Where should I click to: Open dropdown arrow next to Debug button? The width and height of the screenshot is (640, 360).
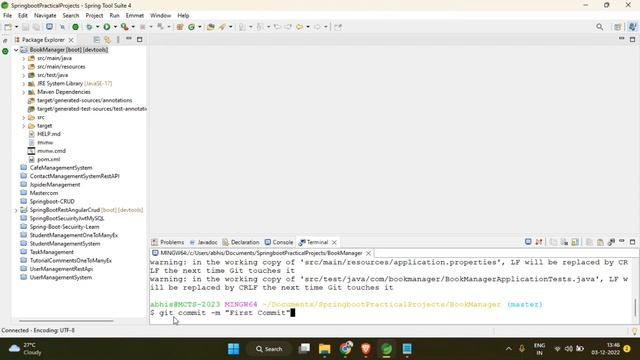[x=97, y=27]
